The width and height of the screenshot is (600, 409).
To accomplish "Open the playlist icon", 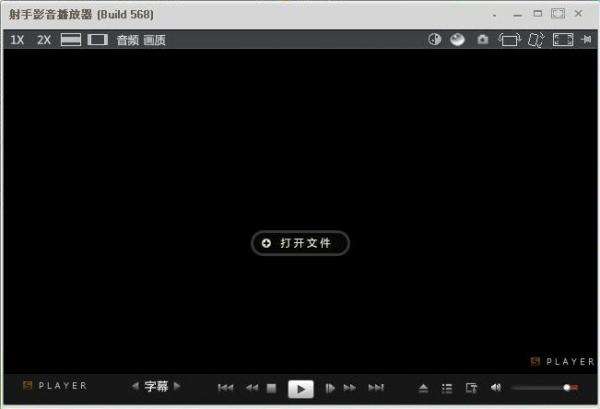I will point(447,389).
